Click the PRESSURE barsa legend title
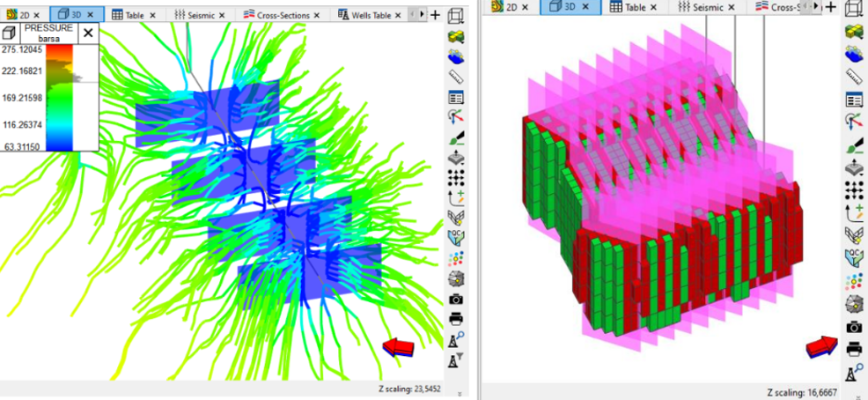Viewport: 868px width, 400px height. tap(48, 33)
